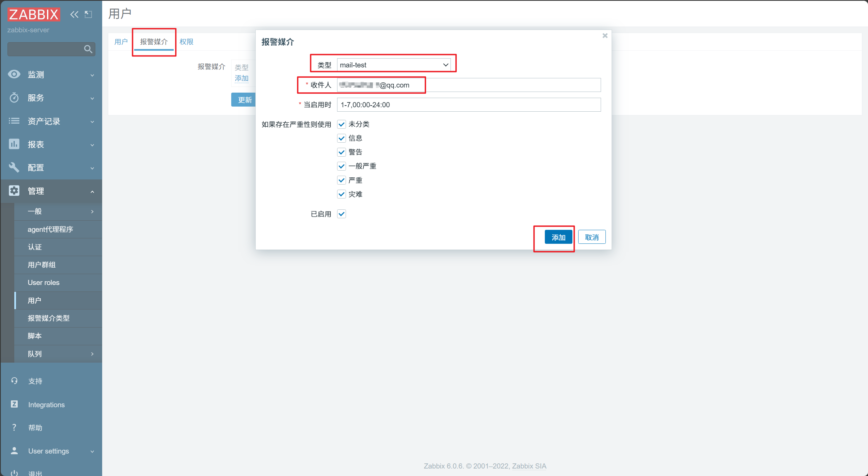This screenshot has height=476, width=868.
Task: Disable the 已启用 checkbox
Action: coord(341,214)
